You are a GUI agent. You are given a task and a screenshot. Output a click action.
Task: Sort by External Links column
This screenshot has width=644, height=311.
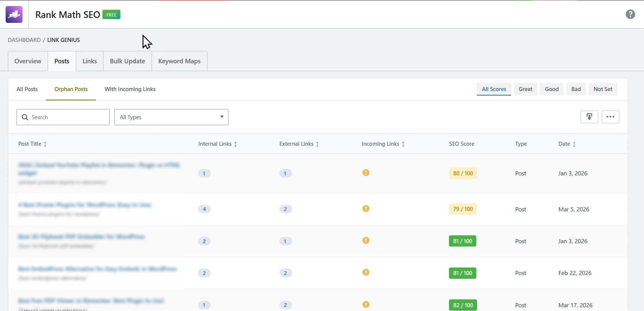[299, 144]
